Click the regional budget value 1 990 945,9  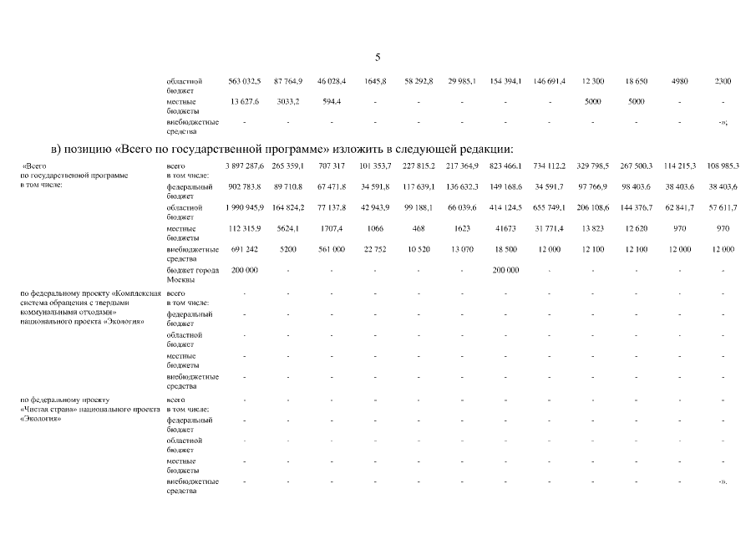coord(245,208)
